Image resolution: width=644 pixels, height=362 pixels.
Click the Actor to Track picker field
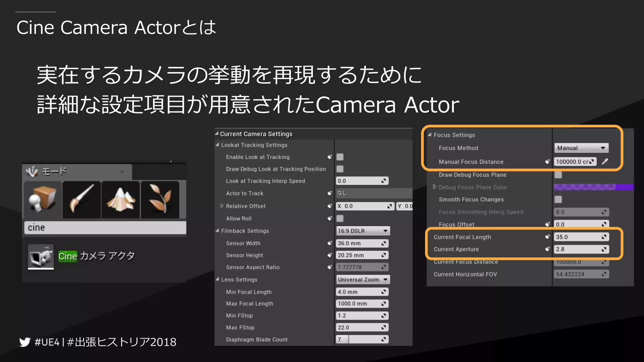pyautogui.click(x=374, y=193)
